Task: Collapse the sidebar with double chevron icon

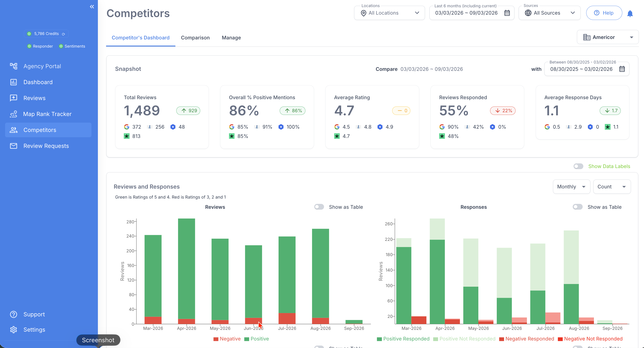Action: [x=92, y=7]
